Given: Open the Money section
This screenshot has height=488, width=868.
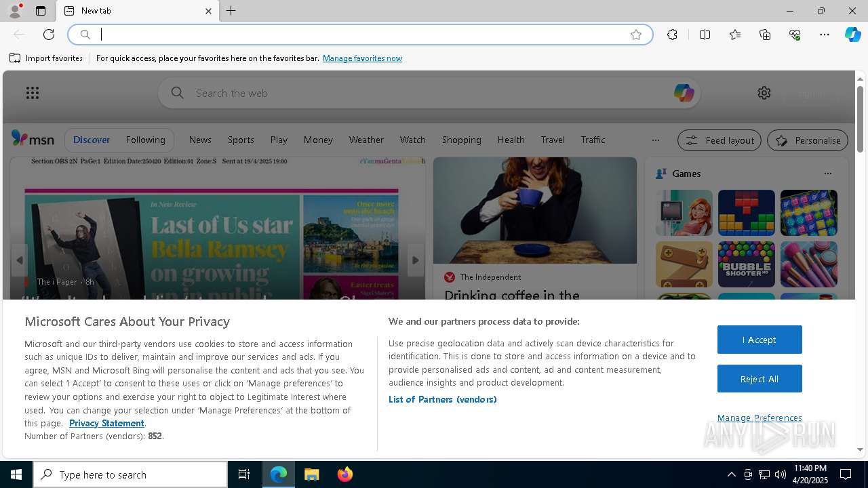Looking at the screenshot, I should pyautogui.click(x=318, y=140).
